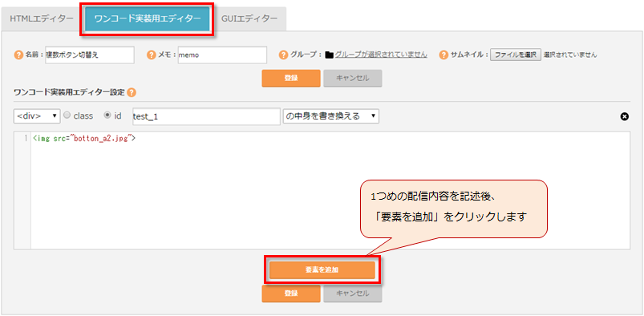The width and height of the screenshot is (644, 316).
Task: Click the help icon next to サムネイル
Action: 444,55
